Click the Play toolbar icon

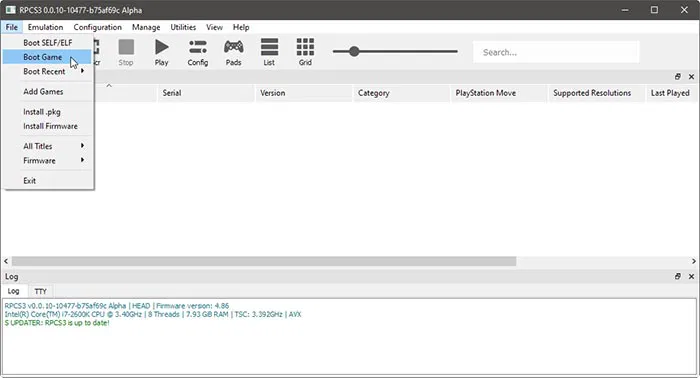pos(162,52)
